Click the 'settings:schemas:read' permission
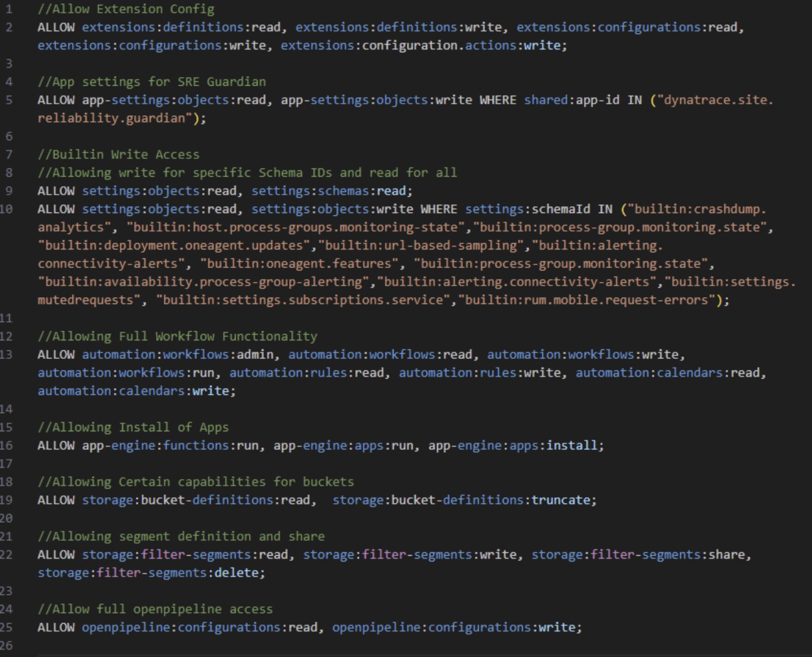Screen dimensions: 812x657 (331, 191)
